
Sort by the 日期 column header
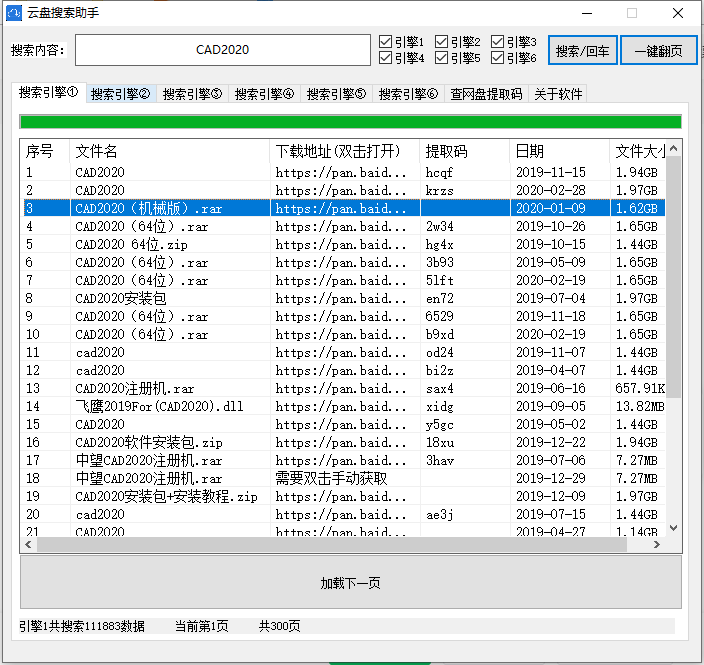point(560,151)
